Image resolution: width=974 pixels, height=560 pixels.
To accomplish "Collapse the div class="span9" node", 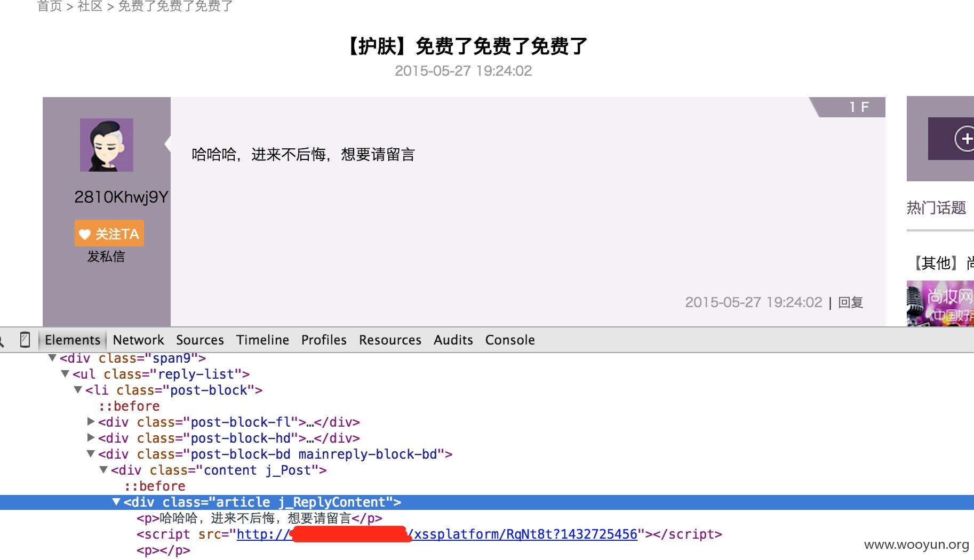I will pyautogui.click(x=52, y=358).
